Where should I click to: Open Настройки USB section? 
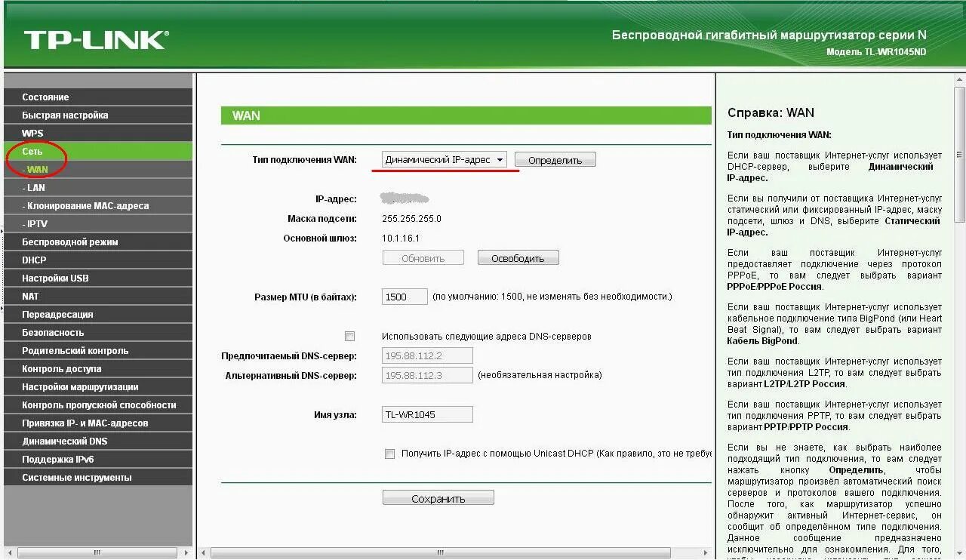coord(98,278)
